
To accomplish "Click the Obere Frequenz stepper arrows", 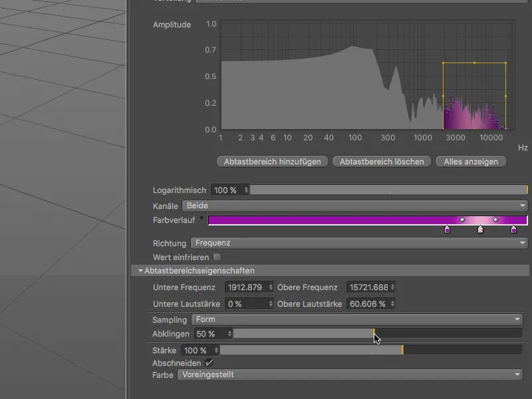I will coord(392,287).
